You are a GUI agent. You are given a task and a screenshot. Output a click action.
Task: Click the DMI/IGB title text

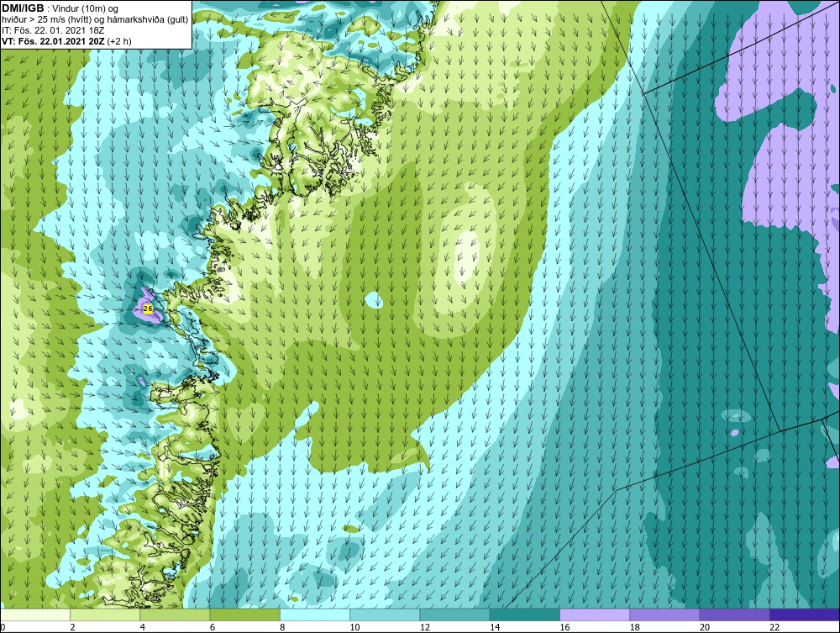(23, 8)
